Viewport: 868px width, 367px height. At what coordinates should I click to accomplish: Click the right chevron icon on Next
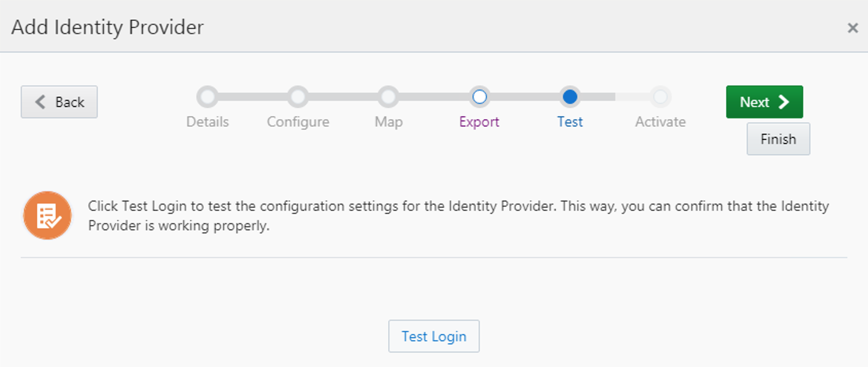point(784,102)
